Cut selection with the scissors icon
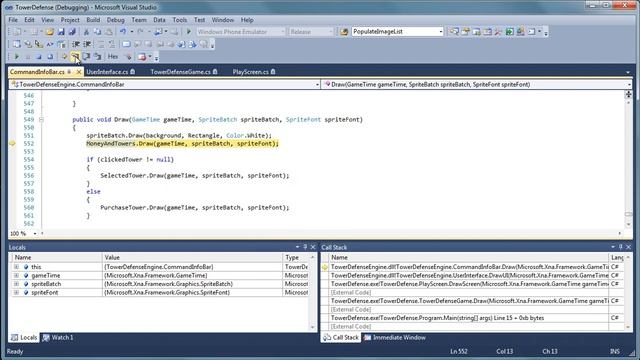 [86, 31]
